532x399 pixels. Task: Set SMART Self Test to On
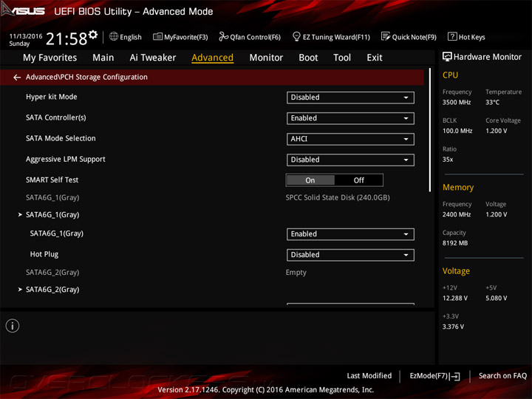click(310, 180)
